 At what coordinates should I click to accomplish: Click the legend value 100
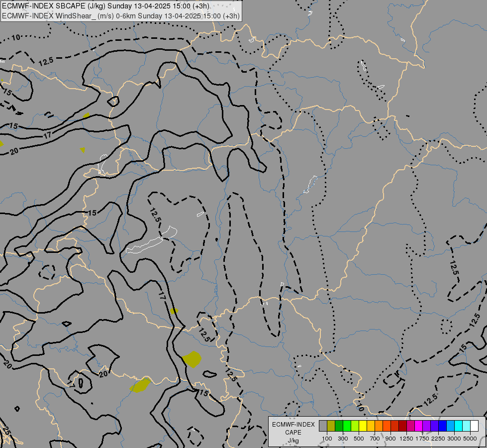tap(327, 439)
